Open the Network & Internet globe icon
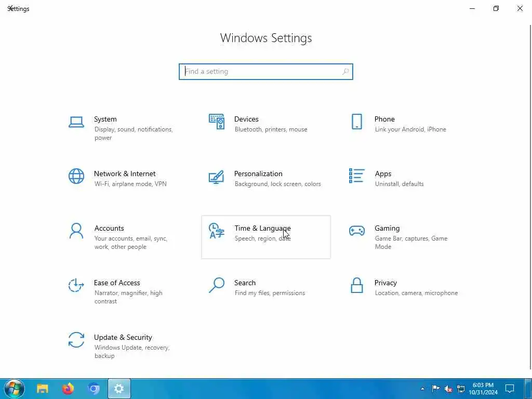 tap(76, 176)
